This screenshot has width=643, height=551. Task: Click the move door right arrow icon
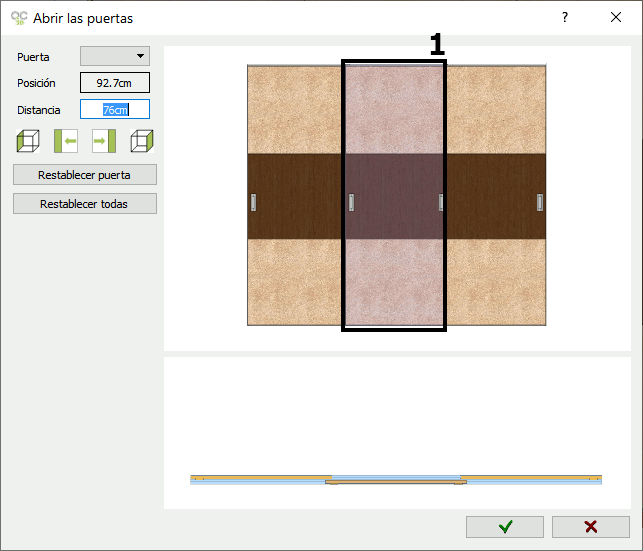pos(104,141)
